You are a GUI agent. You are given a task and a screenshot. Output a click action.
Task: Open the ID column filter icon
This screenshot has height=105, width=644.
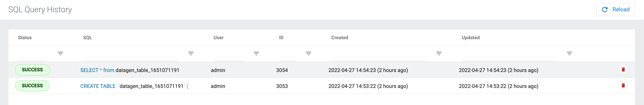308,54
